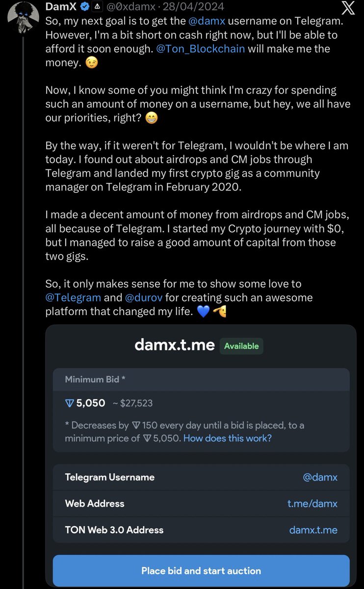Visit the @Telegram mention link
This screenshot has height=589, width=364.
click(x=73, y=297)
